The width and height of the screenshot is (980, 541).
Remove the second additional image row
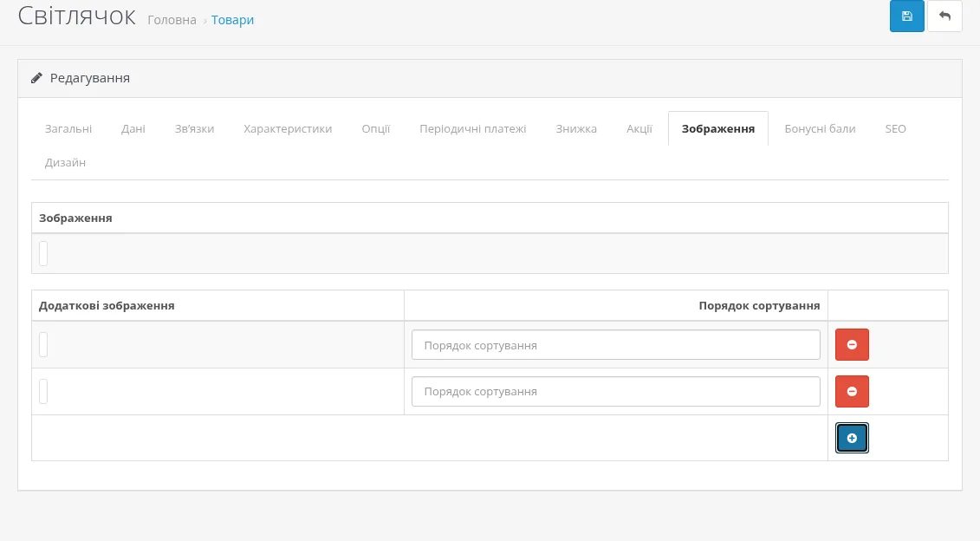(x=852, y=392)
